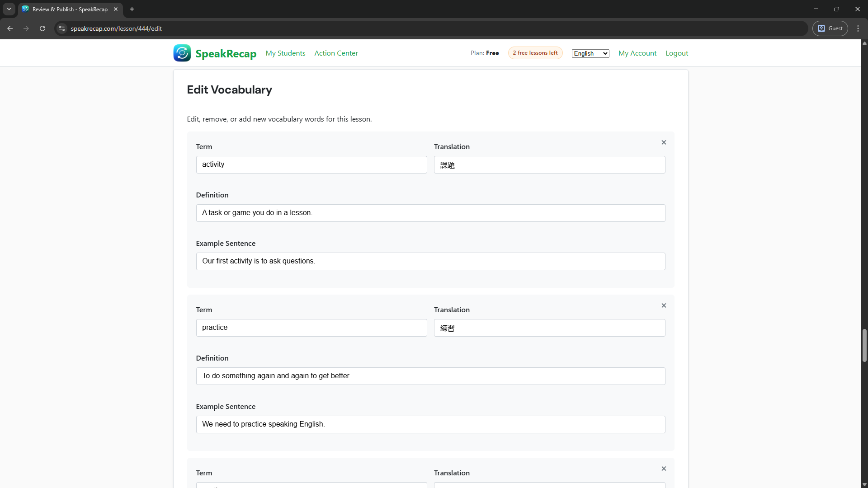Edit the term field containing 'activity'
Screen dimensions: 868x488
point(311,164)
